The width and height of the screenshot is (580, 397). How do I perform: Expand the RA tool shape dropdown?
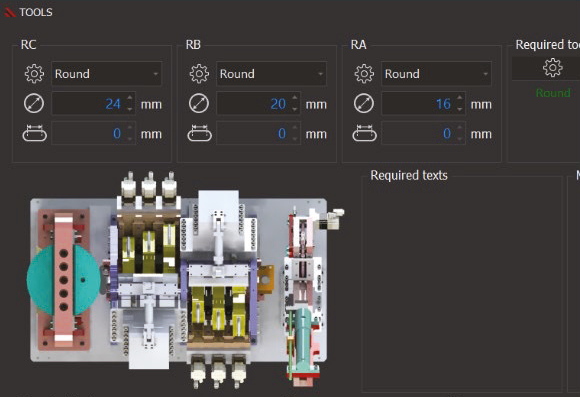tap(436, 74)
